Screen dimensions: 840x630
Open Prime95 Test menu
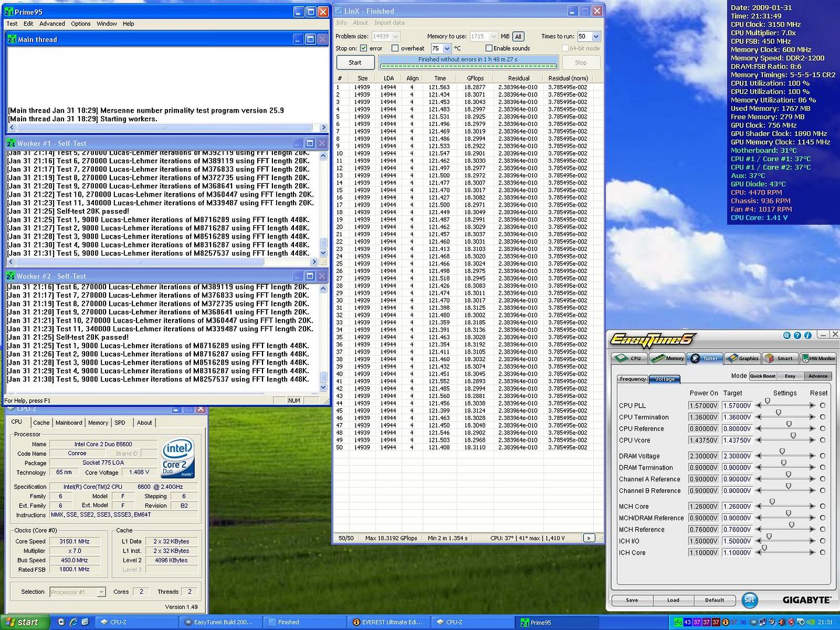(12, 24)
